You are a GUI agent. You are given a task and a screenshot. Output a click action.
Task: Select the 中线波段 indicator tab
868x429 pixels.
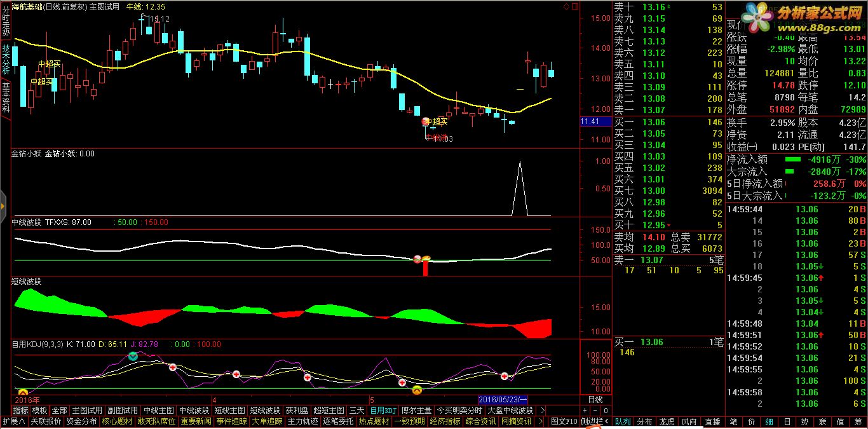(194, 411)
